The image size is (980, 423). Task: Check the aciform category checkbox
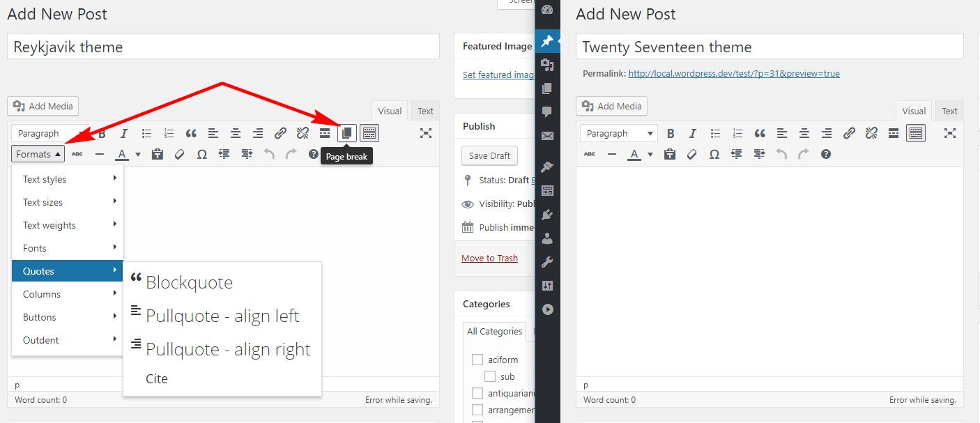477,360
